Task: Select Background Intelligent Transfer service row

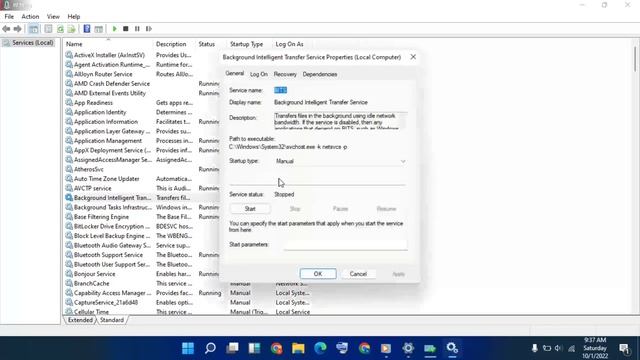Action: tap(112, 198)
